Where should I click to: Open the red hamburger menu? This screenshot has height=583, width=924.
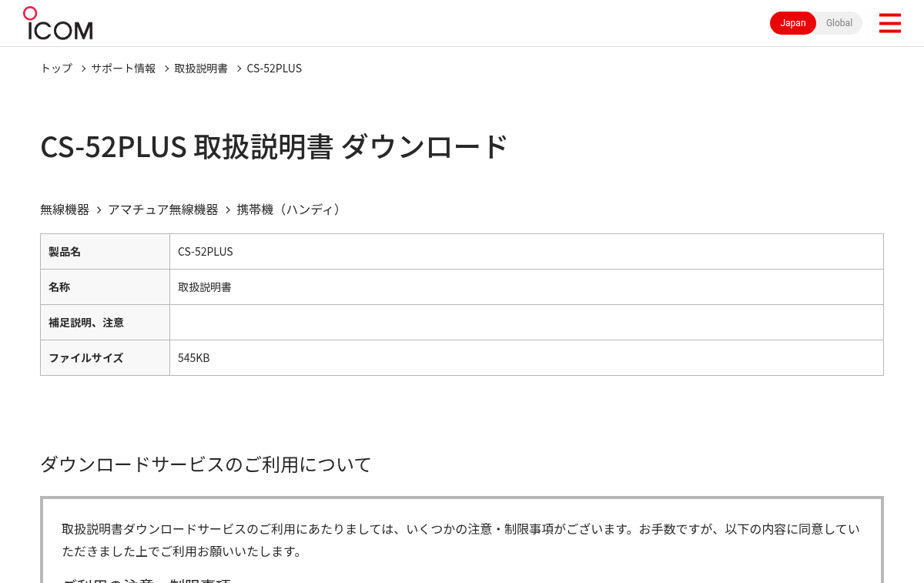(890, 23)
